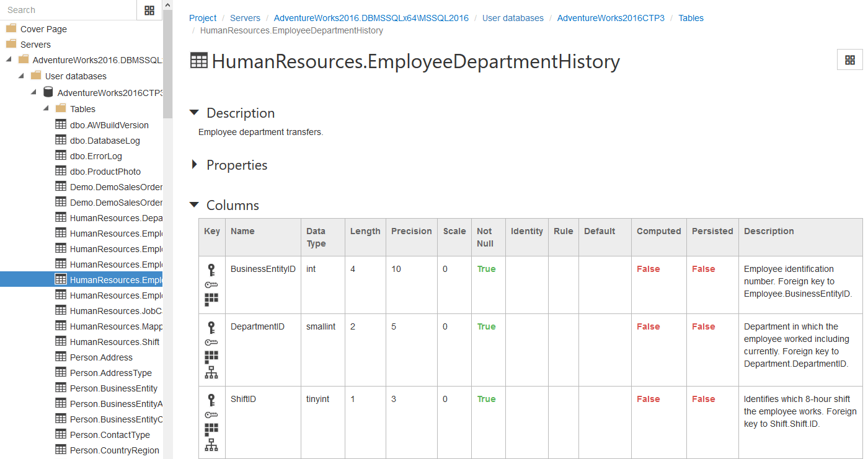Select the Servers folder in the tree
This screenshot has width=868, height=459.
coord(35,45)
